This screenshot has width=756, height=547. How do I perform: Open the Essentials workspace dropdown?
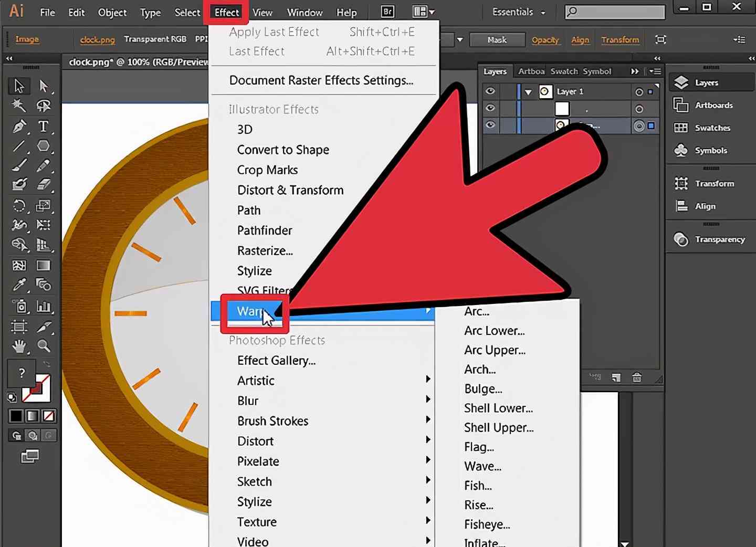tap(519, 12)
